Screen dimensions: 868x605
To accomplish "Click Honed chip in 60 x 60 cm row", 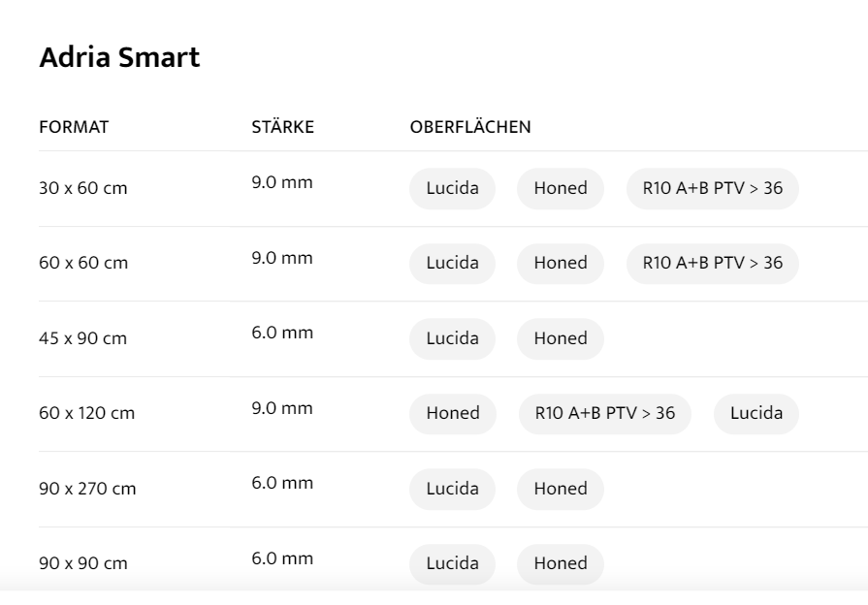I will pos(560,263).
